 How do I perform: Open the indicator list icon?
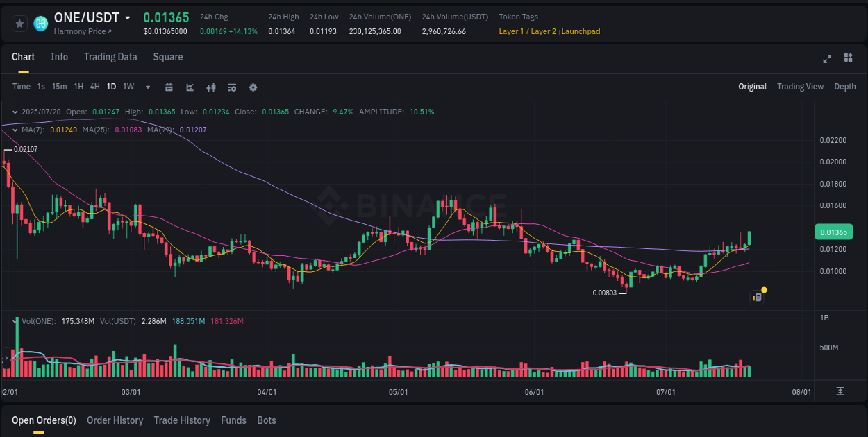(x=231, y=87)
